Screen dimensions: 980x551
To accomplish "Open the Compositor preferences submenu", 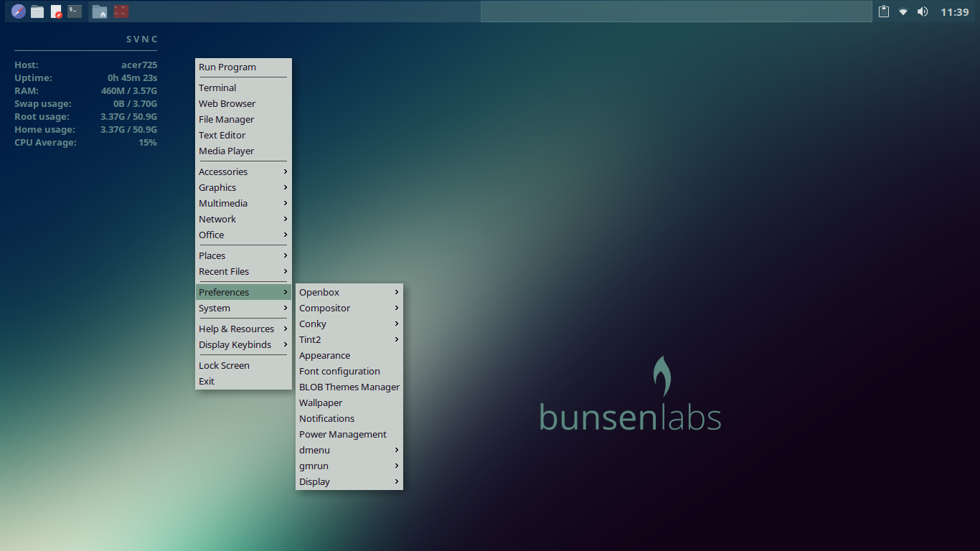I will click(349, 309).
